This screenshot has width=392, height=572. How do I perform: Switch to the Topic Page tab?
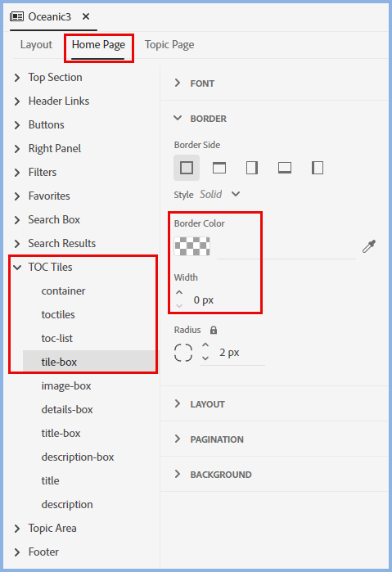(169, 44)
